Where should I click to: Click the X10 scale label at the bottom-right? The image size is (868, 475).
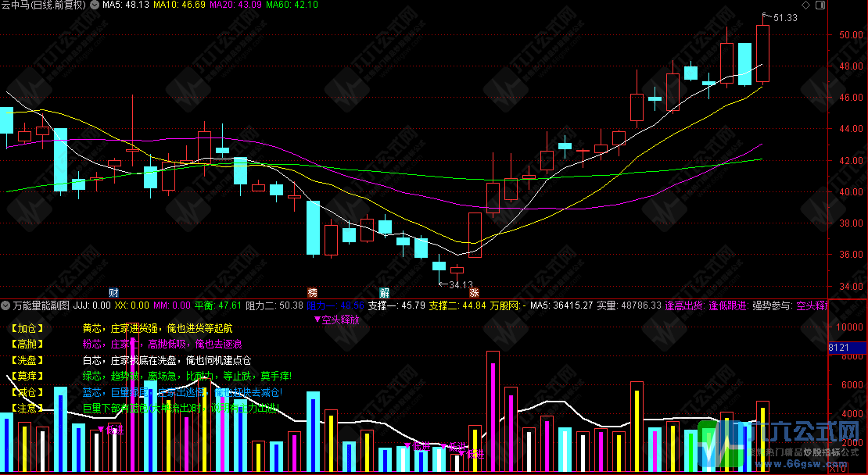click(839, 469)
